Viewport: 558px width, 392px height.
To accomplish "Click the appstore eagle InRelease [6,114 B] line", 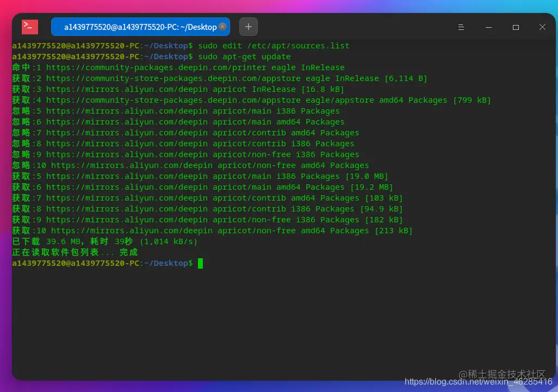I will click(x=220, y=79).
